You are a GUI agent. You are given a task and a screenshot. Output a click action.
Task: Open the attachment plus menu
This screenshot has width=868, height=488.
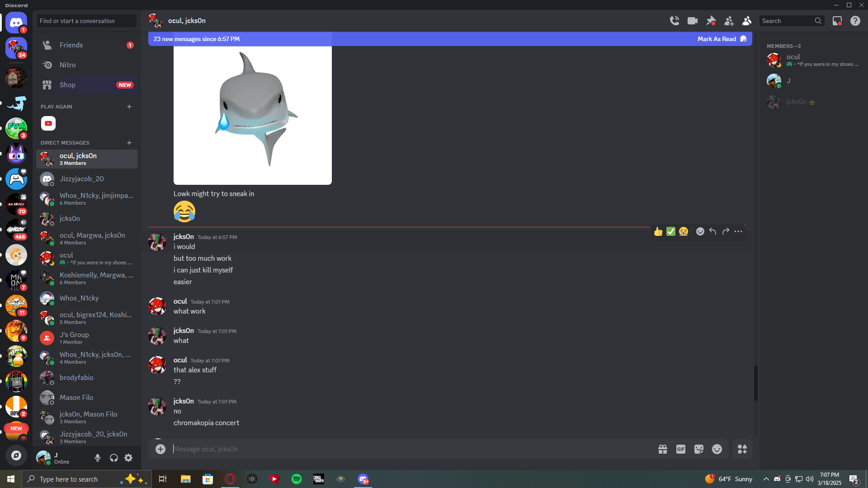(x=160, y=449)
